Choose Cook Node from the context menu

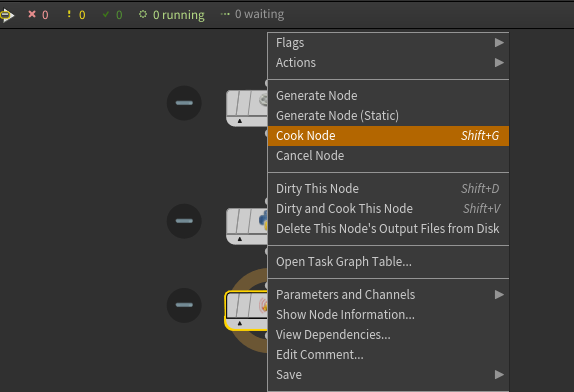388,136
